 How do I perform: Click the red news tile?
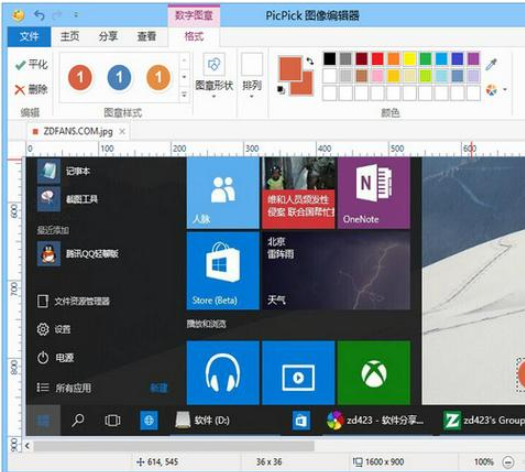click(298, 193)
